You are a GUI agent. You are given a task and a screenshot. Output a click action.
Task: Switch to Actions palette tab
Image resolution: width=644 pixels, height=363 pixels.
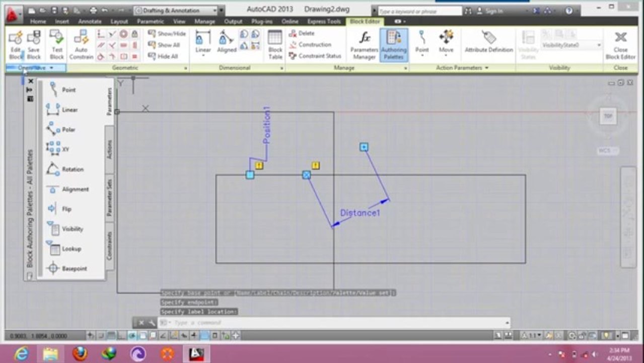pyautogui.click(x=110, y=149)
